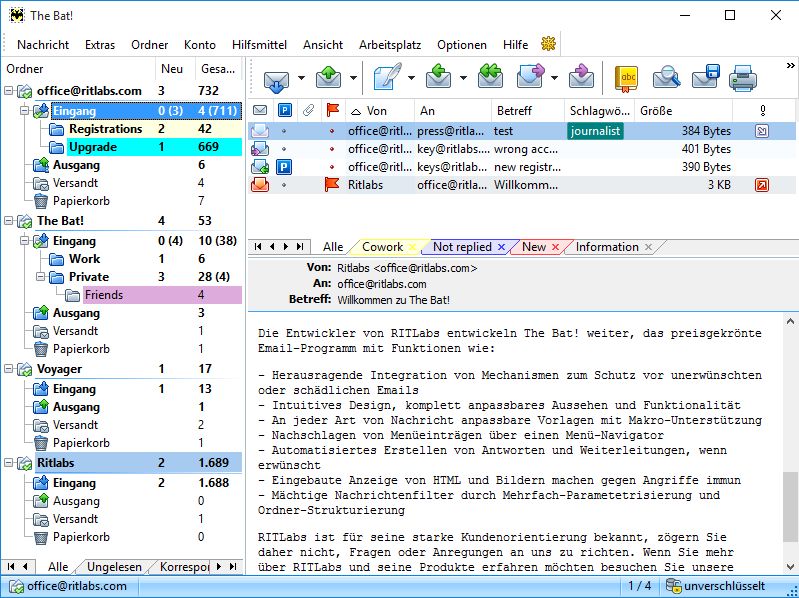Screen dimensions: 799x598
Task: Select the Friends folder
Action: (104, 295)
